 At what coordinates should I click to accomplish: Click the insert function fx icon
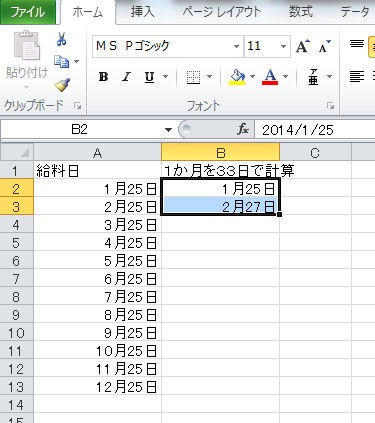coord(243,129)
